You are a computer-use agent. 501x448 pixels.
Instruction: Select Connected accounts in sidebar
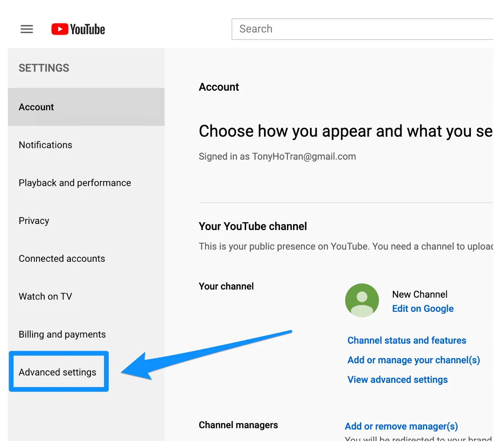[x=62, y=259]
